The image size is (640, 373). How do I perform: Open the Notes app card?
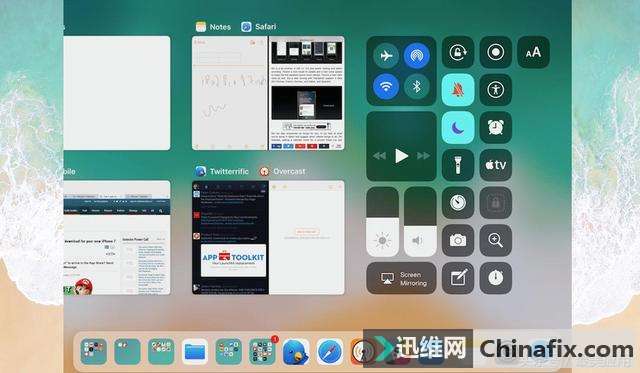[x=229, y=93]
